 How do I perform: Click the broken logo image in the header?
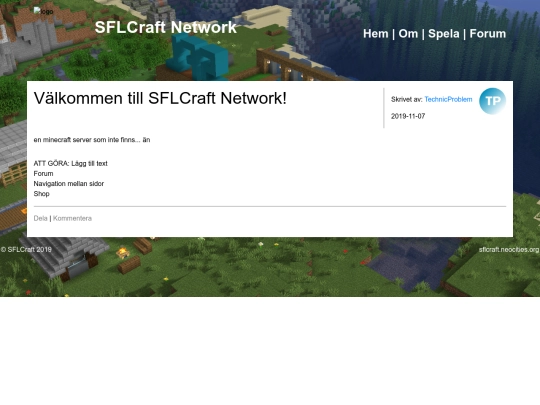click(x=43, y=11)
